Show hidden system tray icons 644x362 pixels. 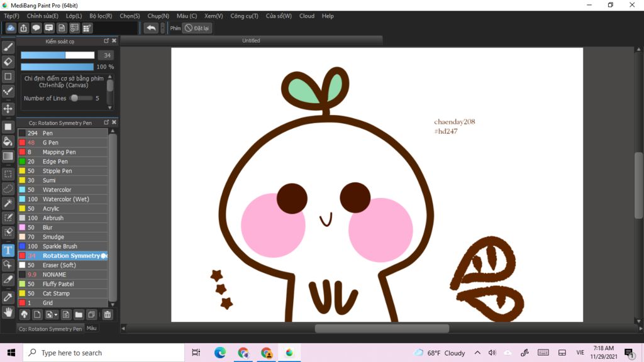click(x=477, y=353)
